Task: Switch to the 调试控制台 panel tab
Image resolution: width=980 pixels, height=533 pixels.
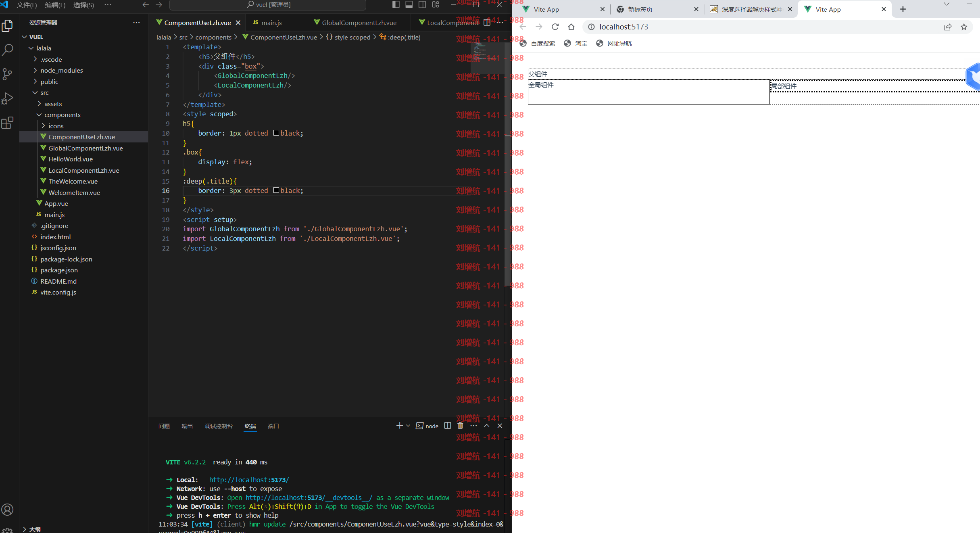Action: tap(219, 426)
